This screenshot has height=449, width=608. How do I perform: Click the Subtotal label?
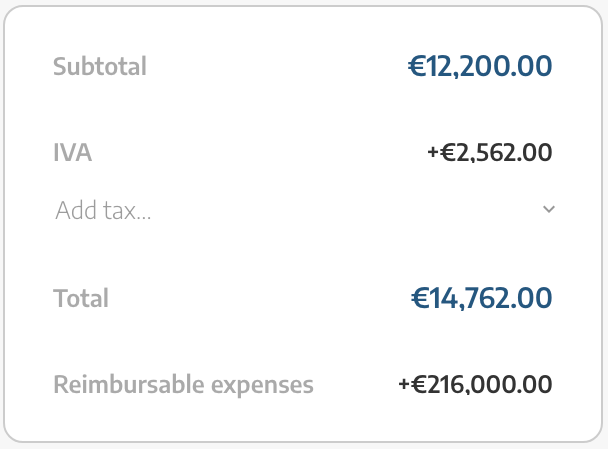click(x=100, y=66)
